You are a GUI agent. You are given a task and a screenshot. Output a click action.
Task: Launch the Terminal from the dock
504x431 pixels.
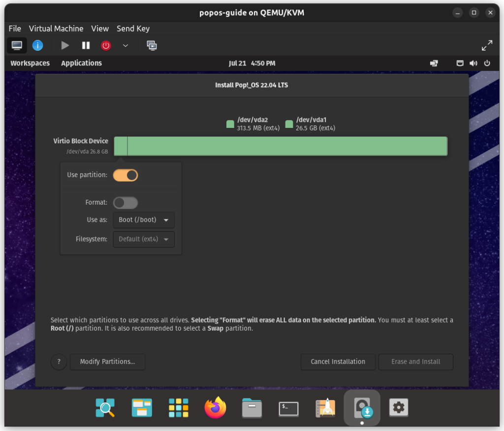(288, 408)
